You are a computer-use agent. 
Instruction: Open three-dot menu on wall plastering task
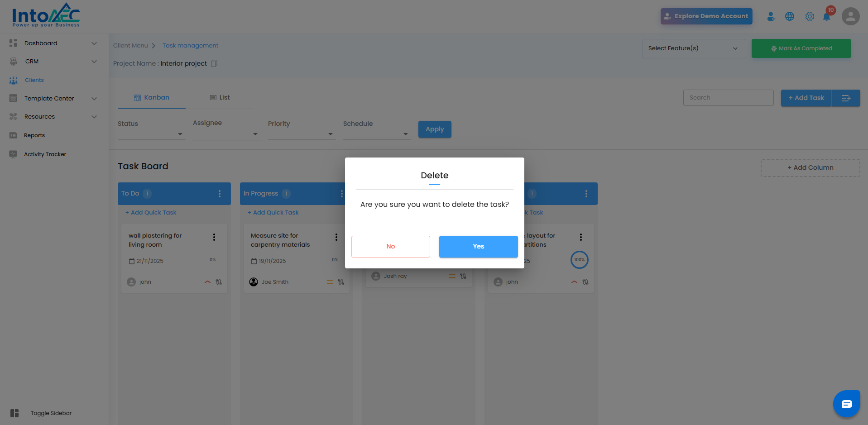[214, 237]
